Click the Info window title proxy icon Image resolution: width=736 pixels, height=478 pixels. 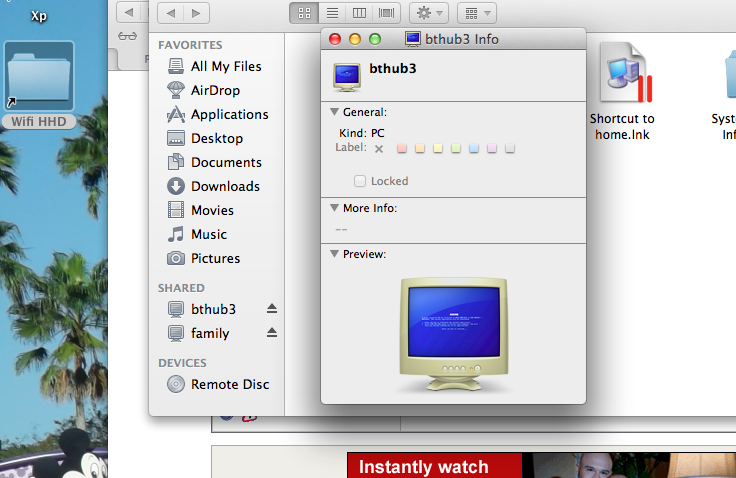[413, 39]
